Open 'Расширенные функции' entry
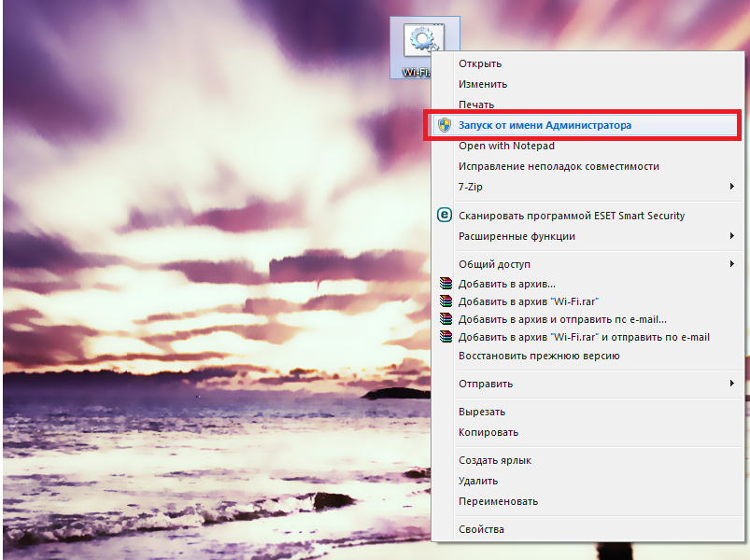 point(587,236)
